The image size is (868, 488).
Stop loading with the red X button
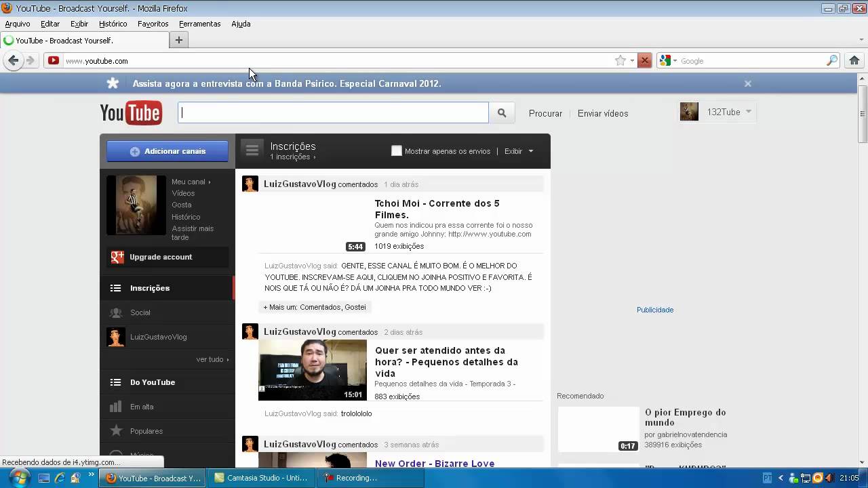[645, 61]
